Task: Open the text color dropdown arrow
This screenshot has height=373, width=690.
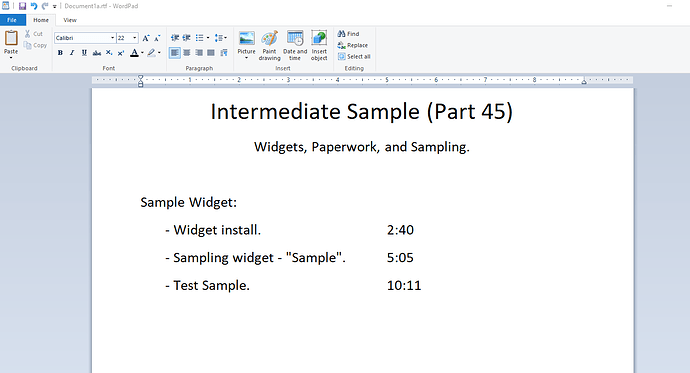Action: coord(142,53)
